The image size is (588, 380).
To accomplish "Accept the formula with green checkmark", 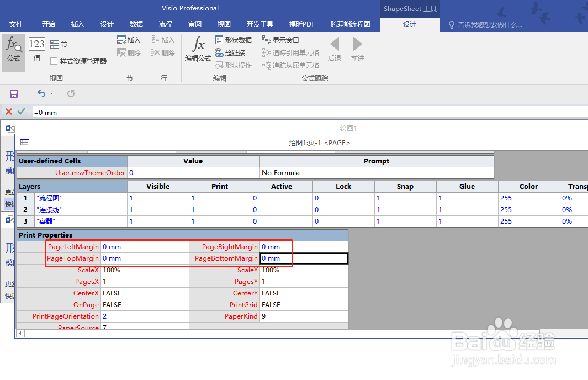I will (22, 112).
